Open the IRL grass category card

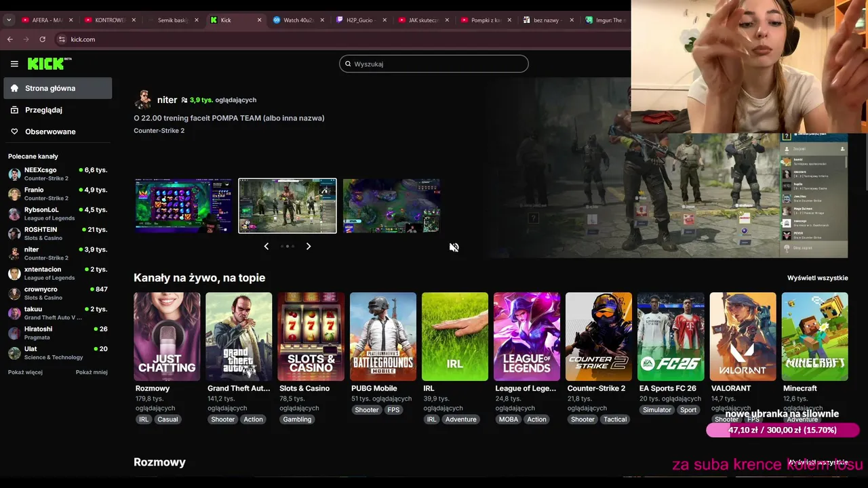(455, 336)
